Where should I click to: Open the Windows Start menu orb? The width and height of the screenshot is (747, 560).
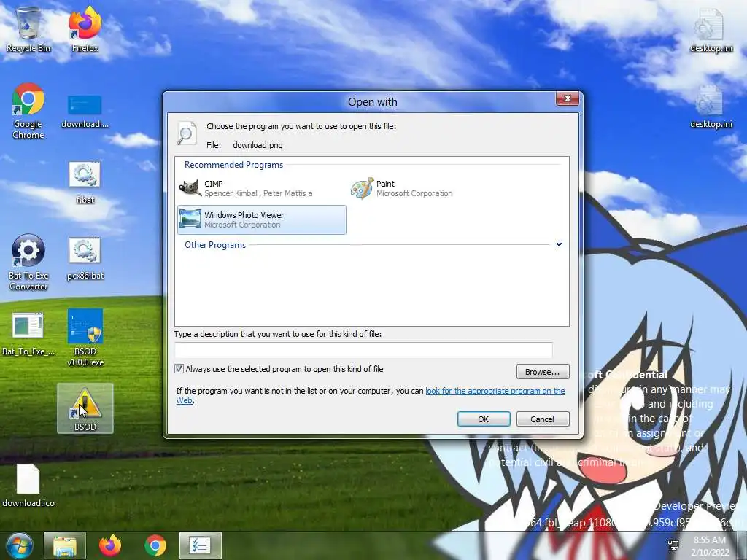[x=19, y=545]
